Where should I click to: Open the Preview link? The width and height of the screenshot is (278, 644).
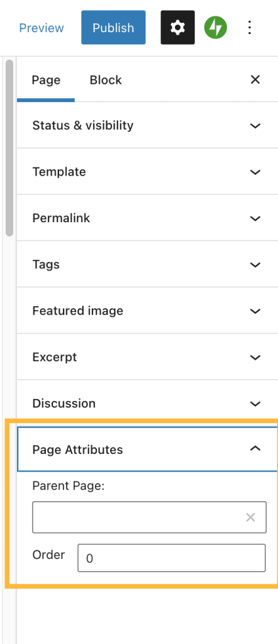[x=42, y=28]
